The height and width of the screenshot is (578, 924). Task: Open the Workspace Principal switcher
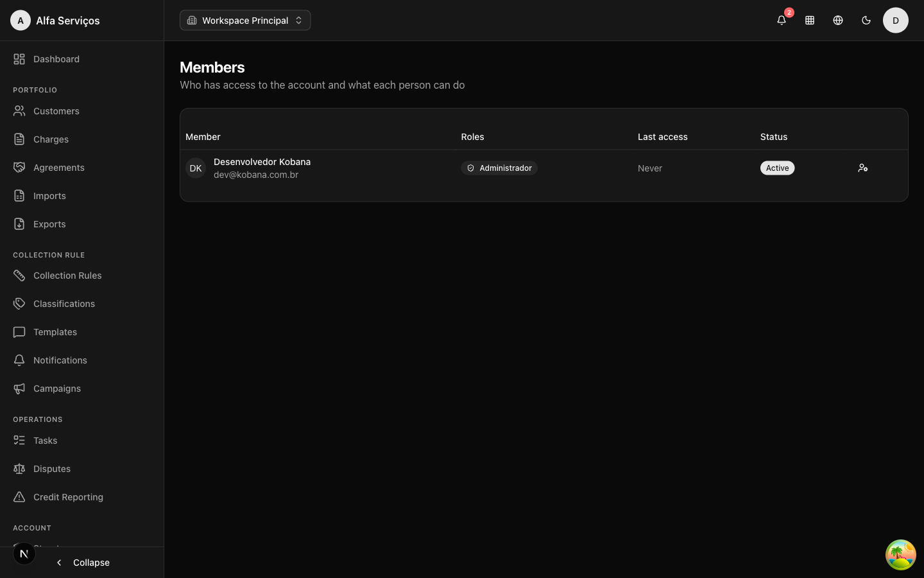(245, 20)
